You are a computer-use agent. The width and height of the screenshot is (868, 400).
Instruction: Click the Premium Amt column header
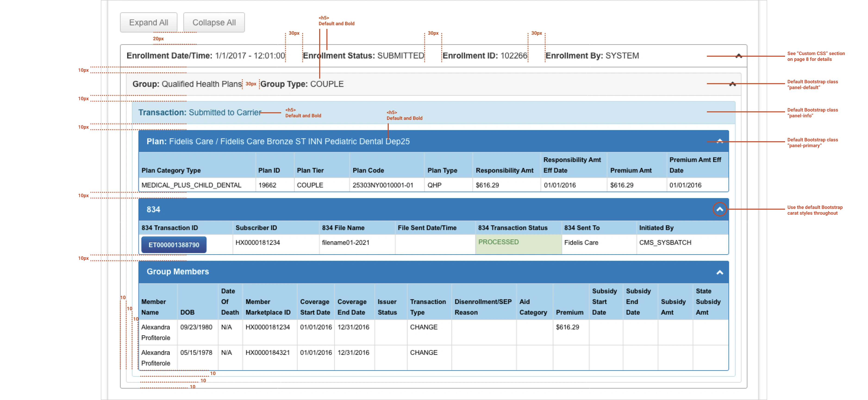pos(631,170)
